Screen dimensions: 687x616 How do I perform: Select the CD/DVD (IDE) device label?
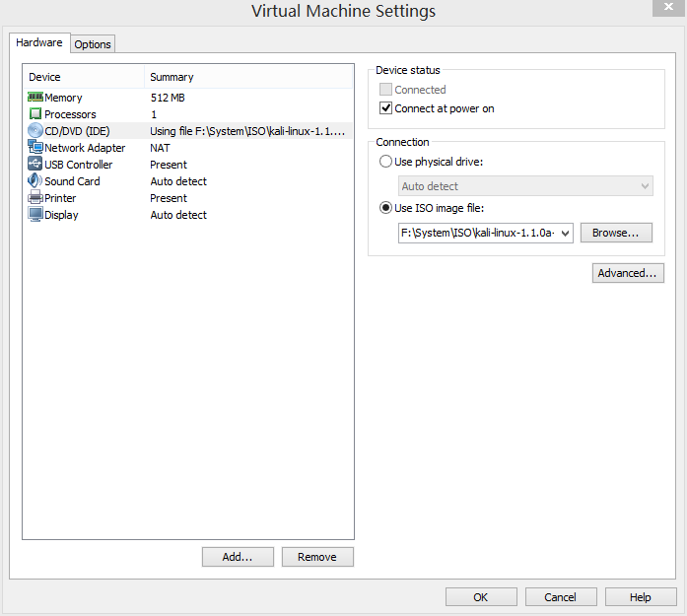[77, 131]
